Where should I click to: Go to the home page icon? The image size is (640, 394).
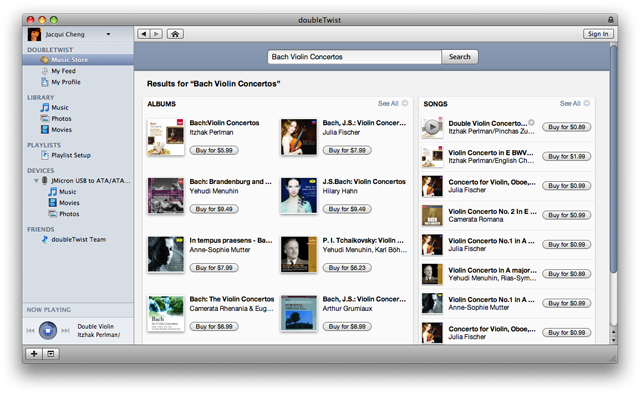coord(175,34)
